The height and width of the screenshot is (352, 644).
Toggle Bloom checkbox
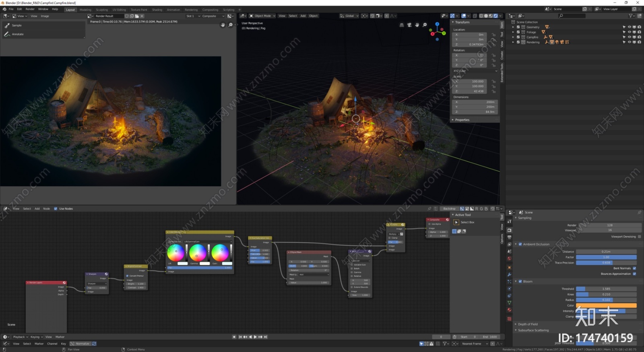(520, 282)
